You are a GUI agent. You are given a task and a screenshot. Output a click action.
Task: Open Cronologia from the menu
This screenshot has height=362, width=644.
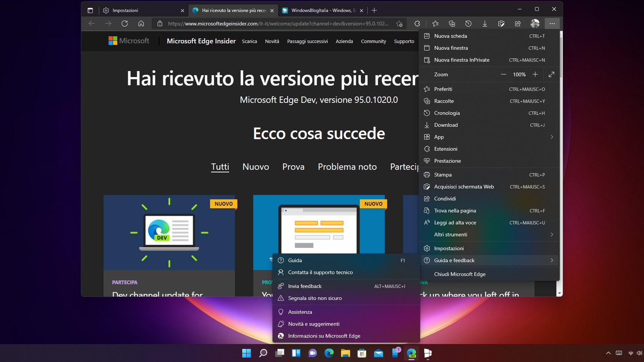[x=489, y=113]
